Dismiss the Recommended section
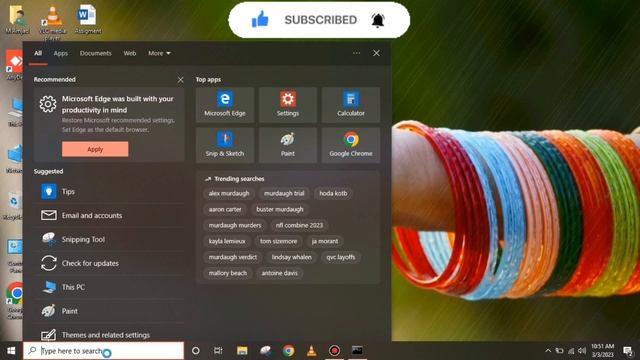The height and width of the screenshot is (360, 640). (180, 80)
